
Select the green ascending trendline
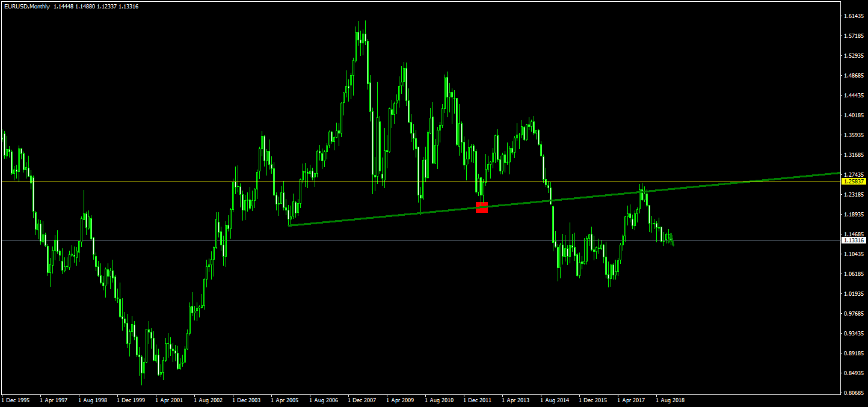click(564, 199)
